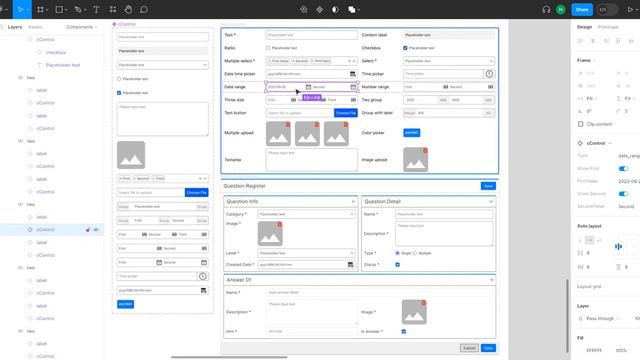Click the Present play icon
640x360 pixels.
pyautogui.click(x=630, y=9)
